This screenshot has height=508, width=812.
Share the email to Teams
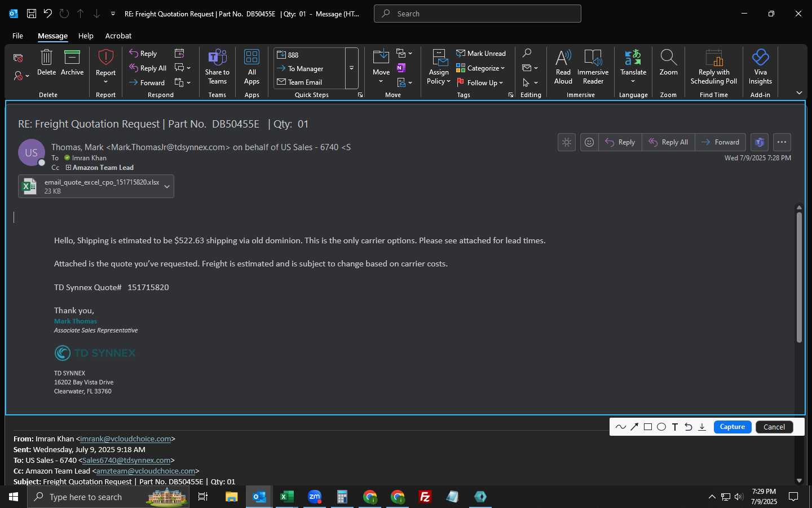pos(217,67)
